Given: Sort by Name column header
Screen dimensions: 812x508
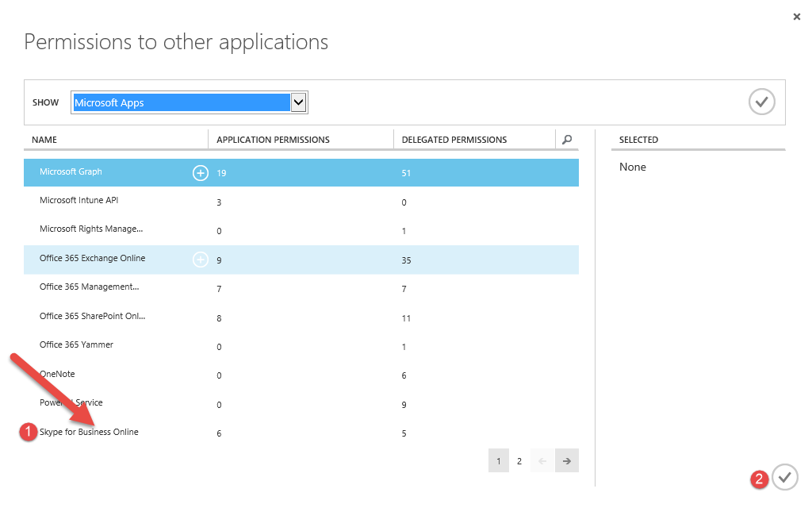Looking at the screenshot, I should 44,140.
